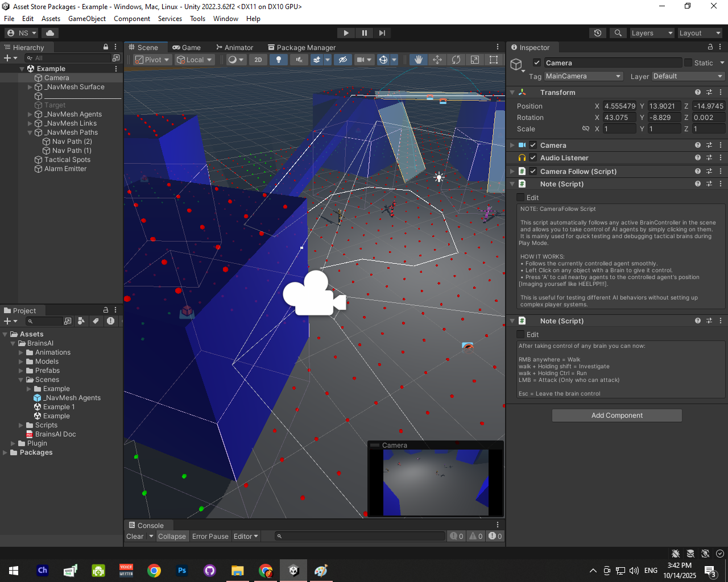
Task: Select the Hand view tool
Action: (x=419, y=60)
